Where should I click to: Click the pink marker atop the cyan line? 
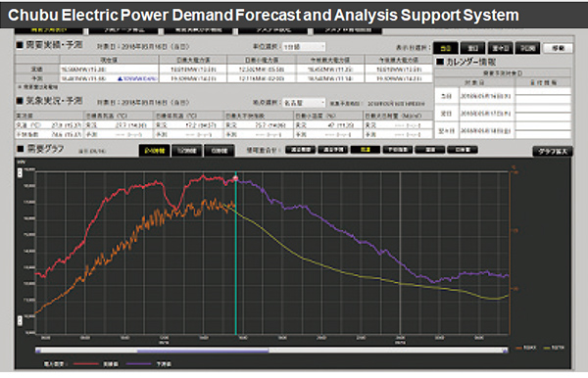click(x=236, y=178)
